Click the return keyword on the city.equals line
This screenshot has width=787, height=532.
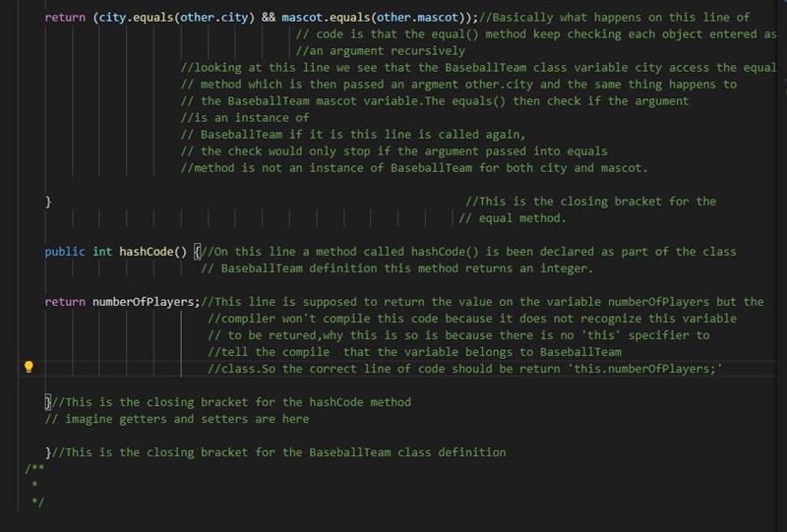click(x=65, y=18)
